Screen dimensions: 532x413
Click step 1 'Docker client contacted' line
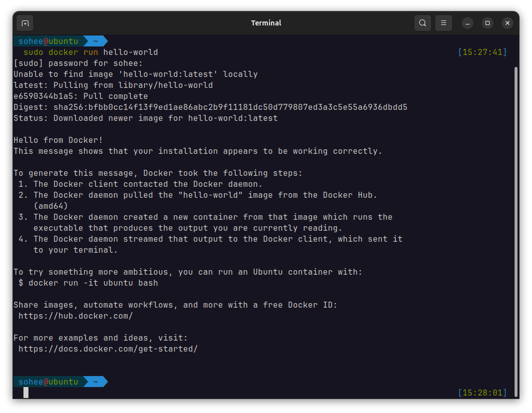(140, 184)
